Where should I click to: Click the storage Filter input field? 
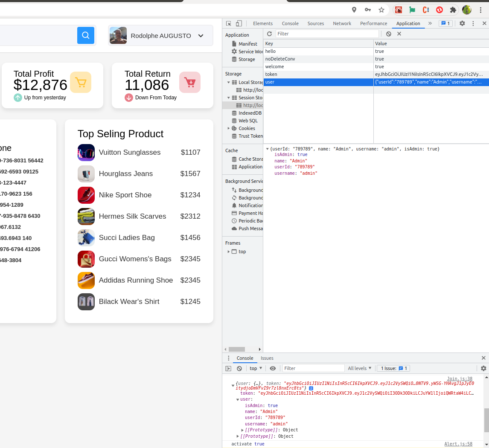pos(327,34)
